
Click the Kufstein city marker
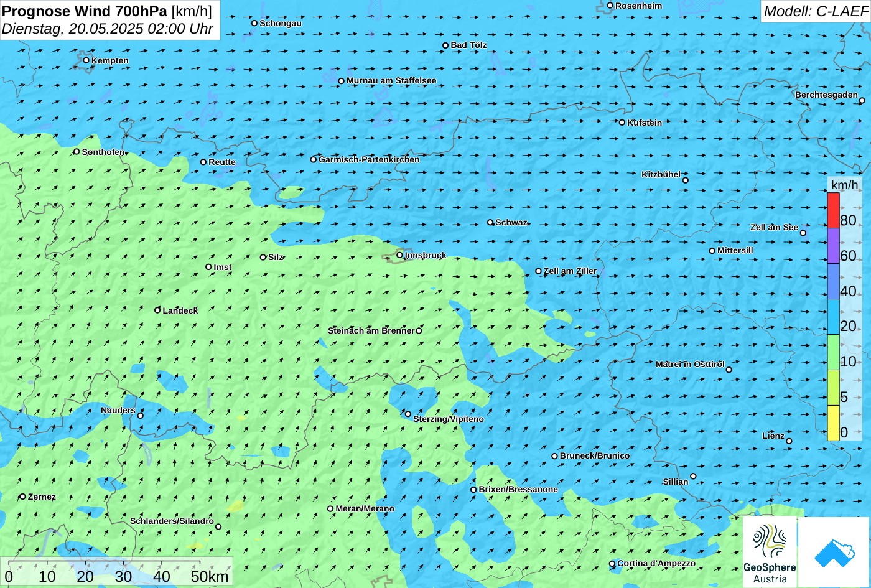click(x=622, y=122)
